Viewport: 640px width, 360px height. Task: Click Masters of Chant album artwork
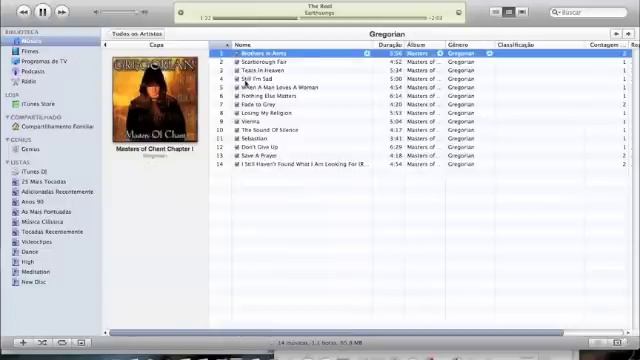155,100
